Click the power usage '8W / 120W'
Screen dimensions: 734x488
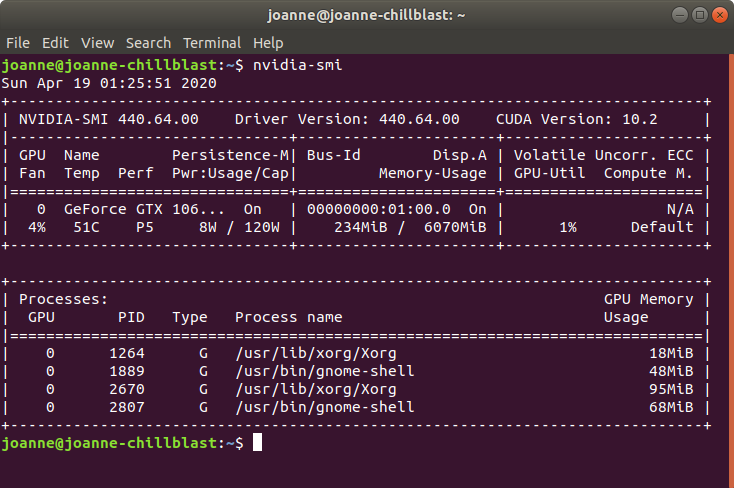239,228
